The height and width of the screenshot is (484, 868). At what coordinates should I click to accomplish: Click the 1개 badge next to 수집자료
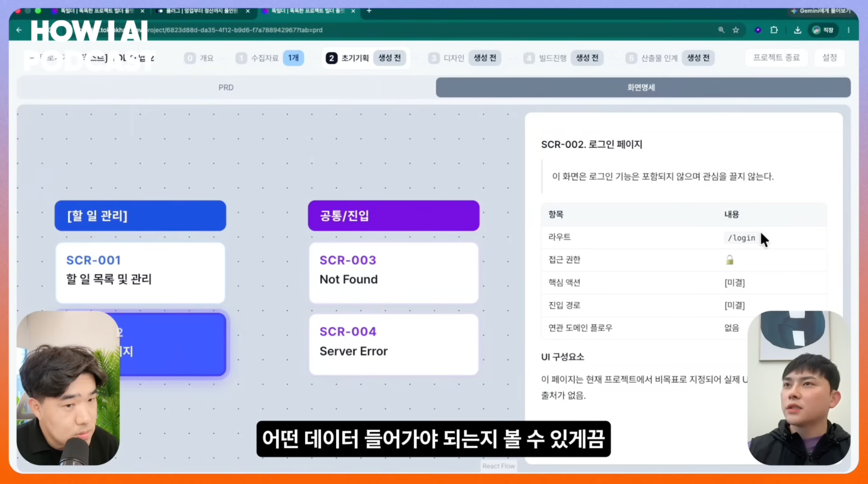point(293,58)
